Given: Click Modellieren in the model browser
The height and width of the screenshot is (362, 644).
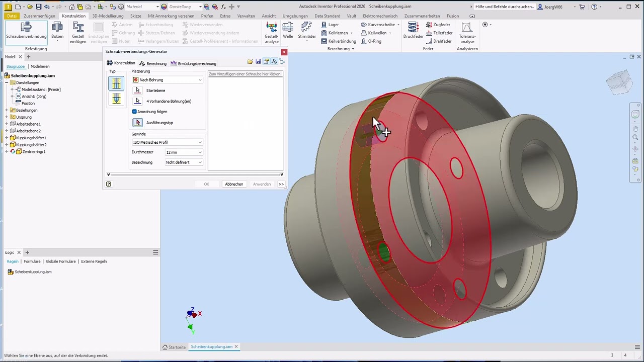Looking at the screenshot, I should (x=40, y=66).
